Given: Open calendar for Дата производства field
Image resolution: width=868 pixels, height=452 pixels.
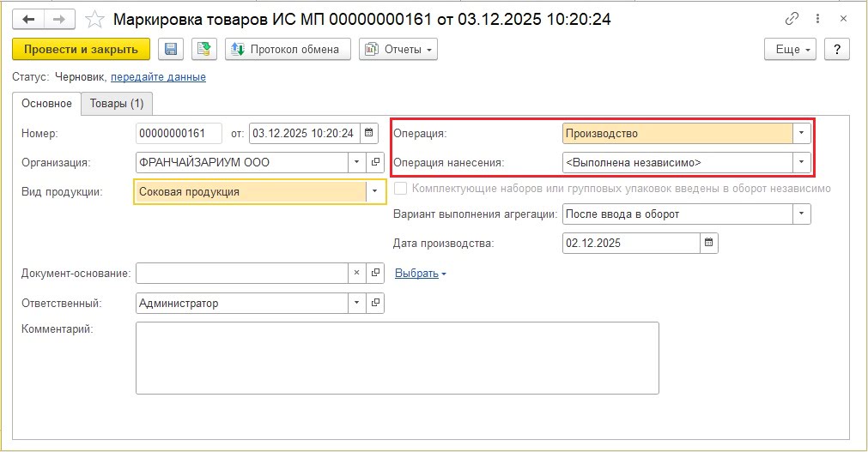Looking at the screenshot, I should (708, 243).
